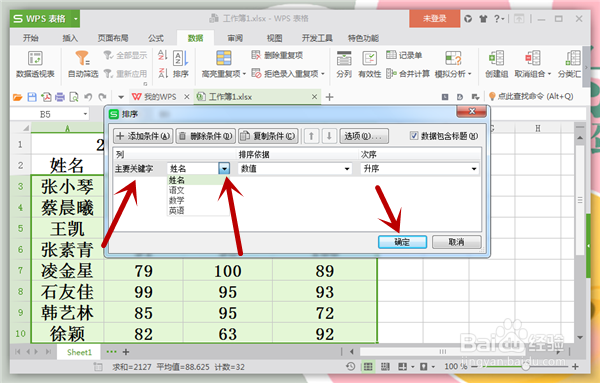Open the 主要关键字 column dropdown arrow
This screenshot has height=383, width=600.
[x=224, y=168]
